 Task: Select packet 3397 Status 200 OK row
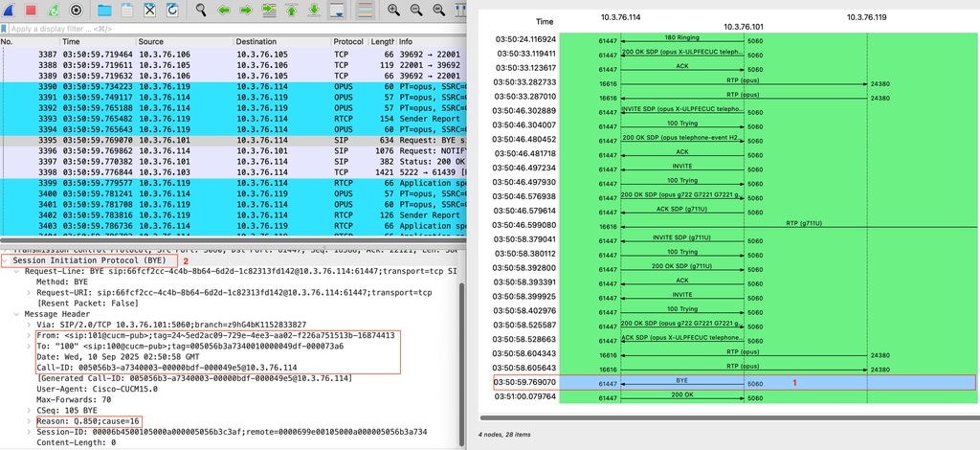pyautogui.click(x=234, y=162)
